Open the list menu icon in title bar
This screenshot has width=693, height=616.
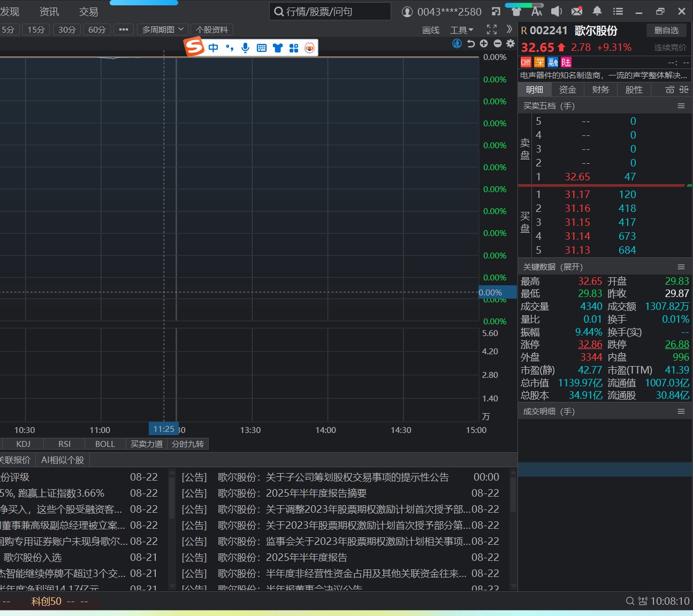(618, 11)
